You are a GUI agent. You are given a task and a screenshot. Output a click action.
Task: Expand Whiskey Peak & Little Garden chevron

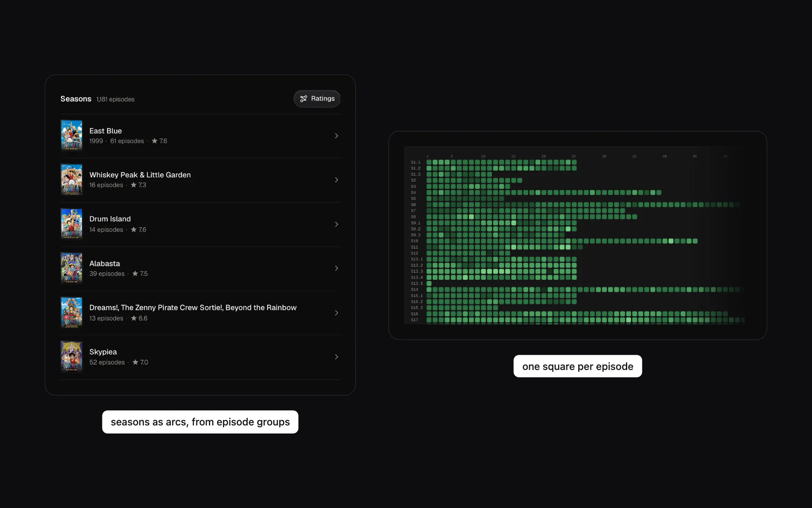click(x=337, y=180)
